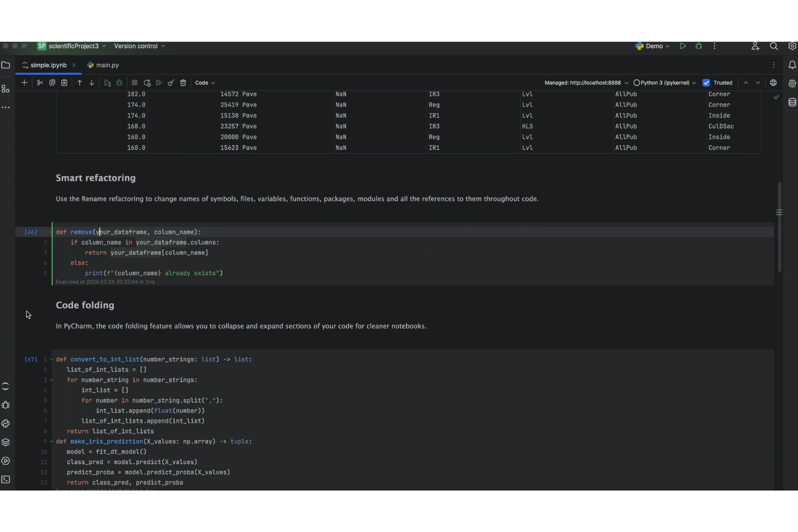Viewport: 798px width, 532px height.
Task: Delete cell with trash icon
Action: coord(183,83)
